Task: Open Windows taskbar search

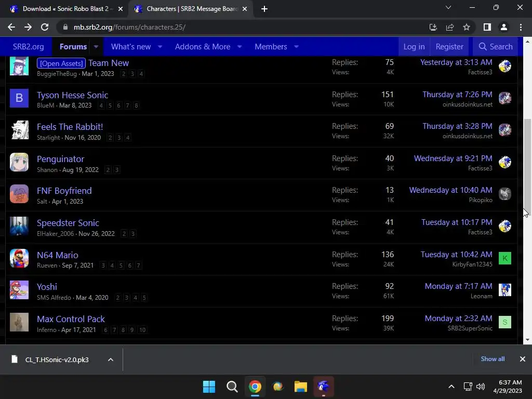Action: click(x=232, y=387)
